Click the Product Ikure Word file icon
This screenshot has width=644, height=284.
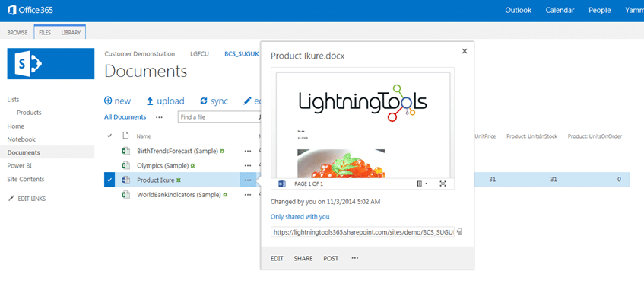pos(125,180)
